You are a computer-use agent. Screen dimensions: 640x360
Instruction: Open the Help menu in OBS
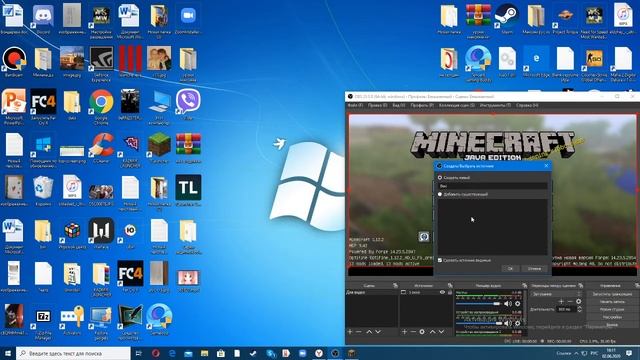tap(527, 105)
